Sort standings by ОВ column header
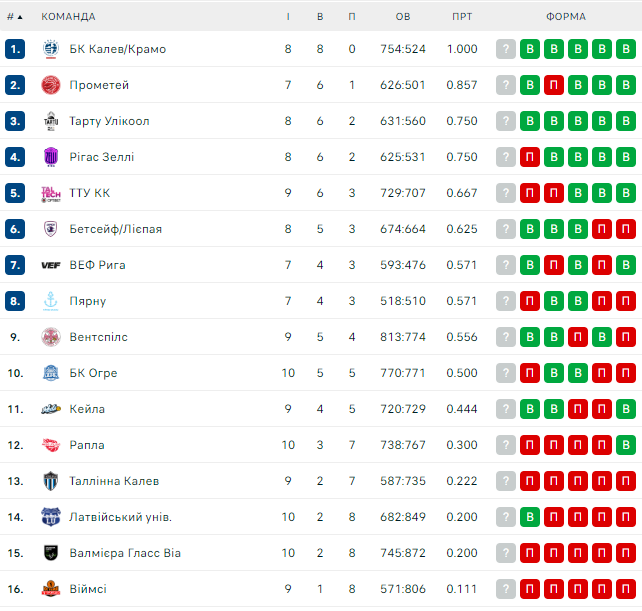This screenshot has height=611, width=642. tap(403, 17)
